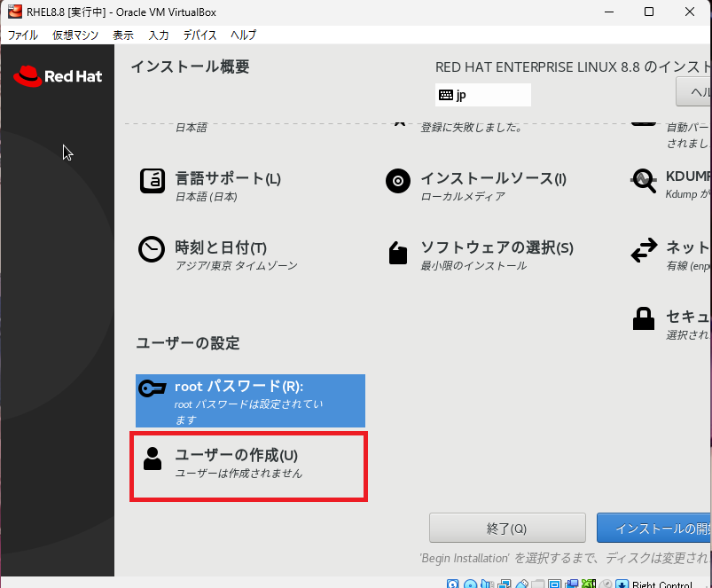The image size is (712, 588).
Task: Click the keyboard capture arrow status icon
Action: coord(622,584)
